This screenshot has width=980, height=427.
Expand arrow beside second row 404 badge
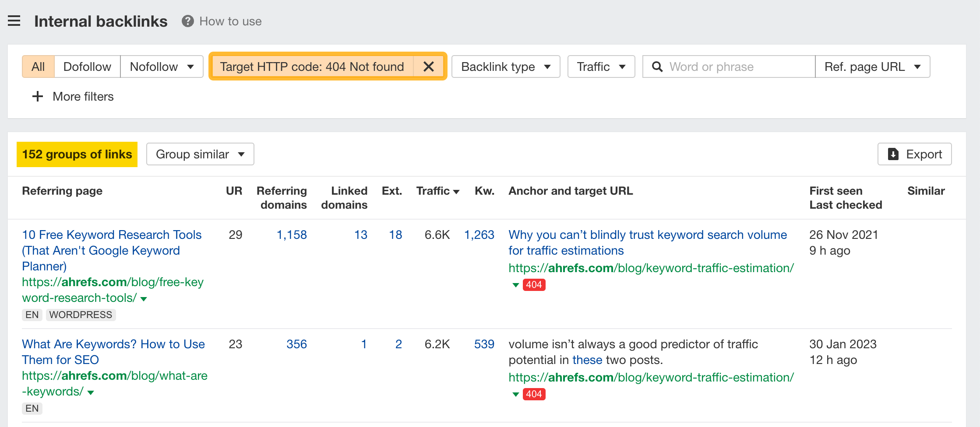coord(516,394)
